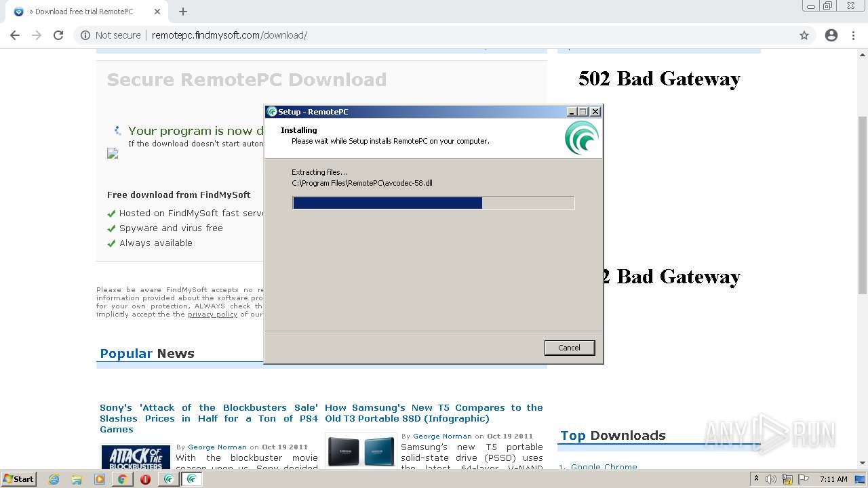Restore down the Chrome window
868x488 pixels.
pos(828,6)
